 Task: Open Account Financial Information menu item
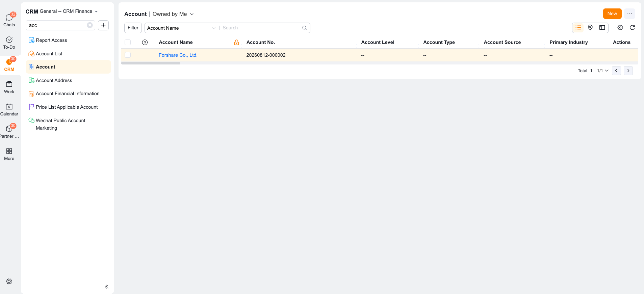pyautogui.click(x=68, y=93)
